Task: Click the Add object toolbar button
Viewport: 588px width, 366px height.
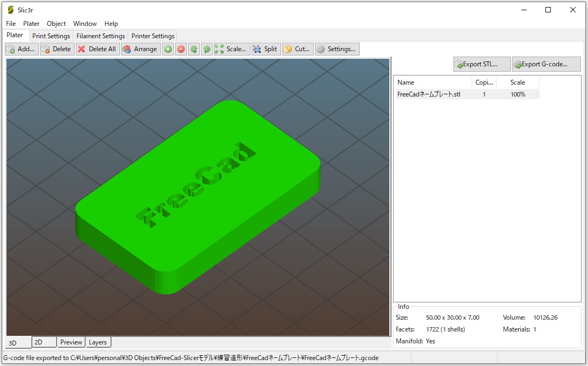Action: click(x=22, y=49)
